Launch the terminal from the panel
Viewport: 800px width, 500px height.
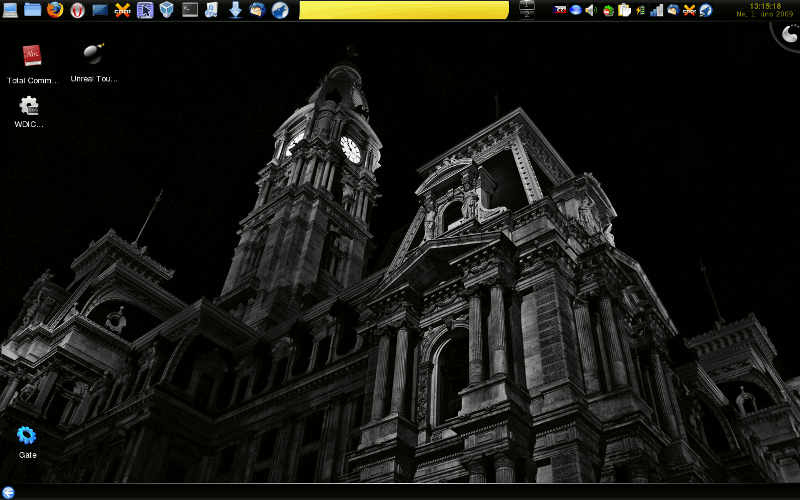(x=189, y=10)
